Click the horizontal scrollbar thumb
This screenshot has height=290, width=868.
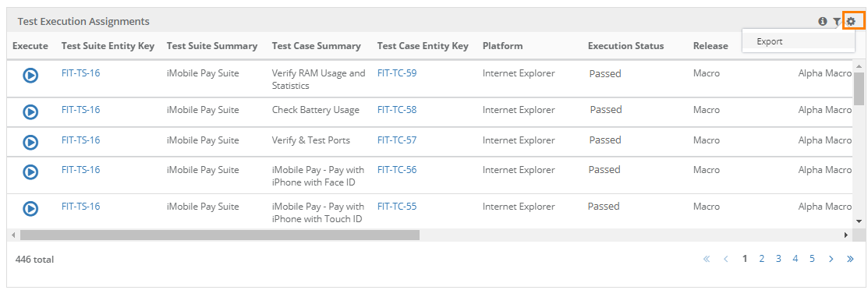[x=220, y=235]
